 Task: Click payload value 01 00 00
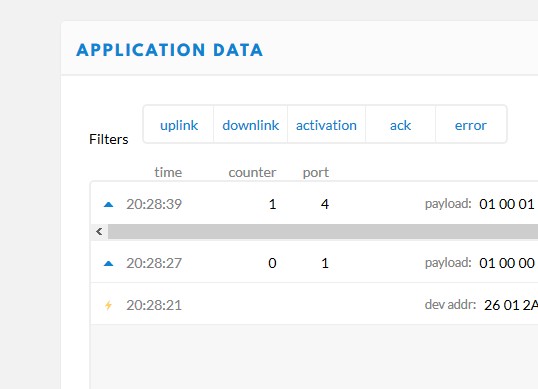pos(507,263)
